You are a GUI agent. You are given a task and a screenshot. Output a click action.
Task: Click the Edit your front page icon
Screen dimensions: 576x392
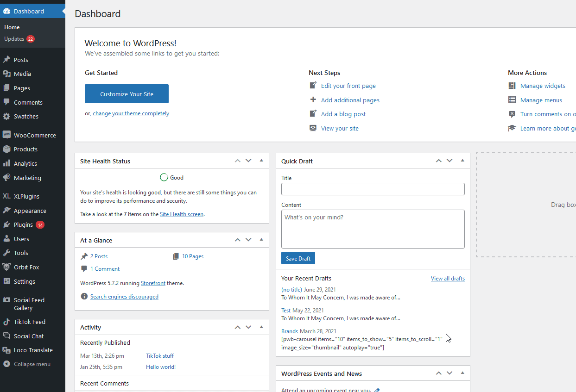313,86
